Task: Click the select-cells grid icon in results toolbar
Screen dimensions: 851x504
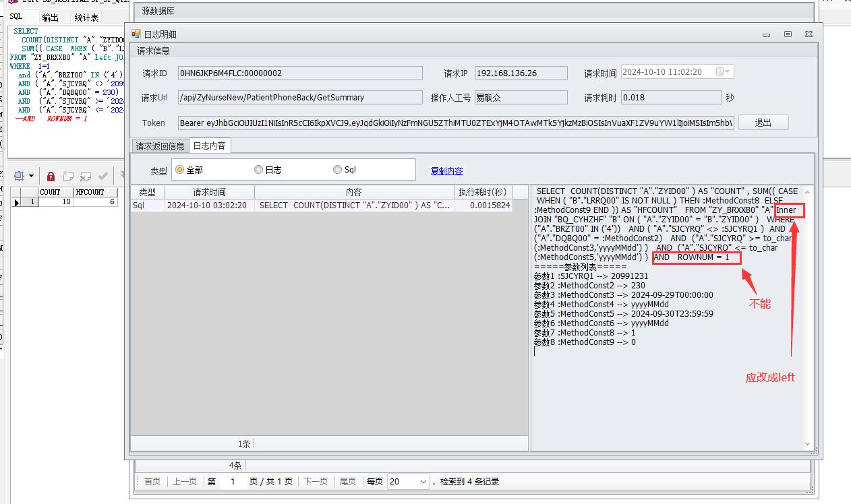Action: tap(19, 176)
